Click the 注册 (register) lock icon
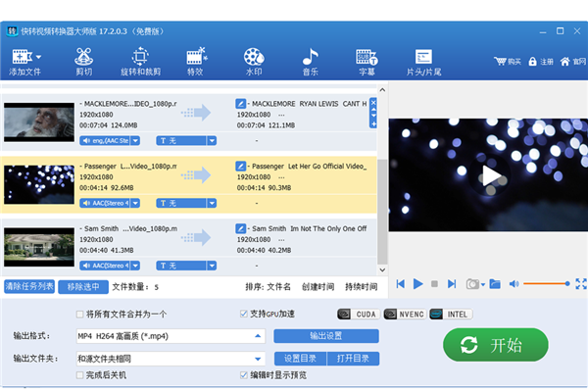The width and height of the screenshot is (588, 391). point(532,62)
